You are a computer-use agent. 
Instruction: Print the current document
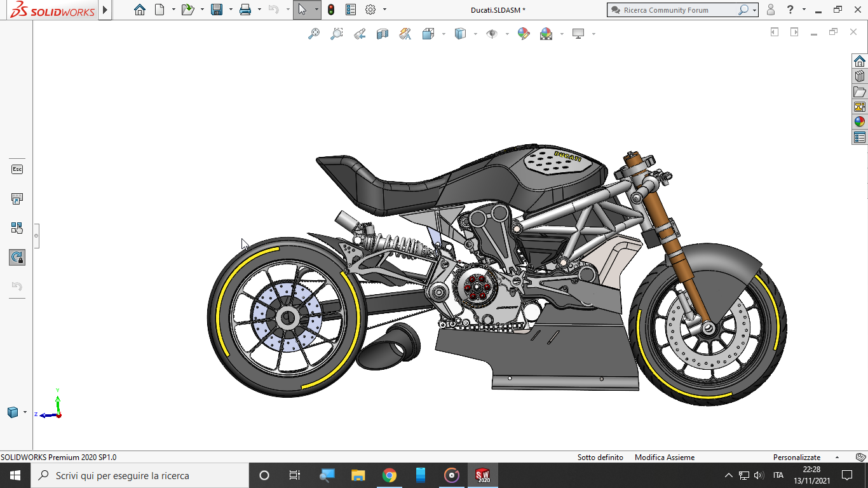[x=245, y=10]
